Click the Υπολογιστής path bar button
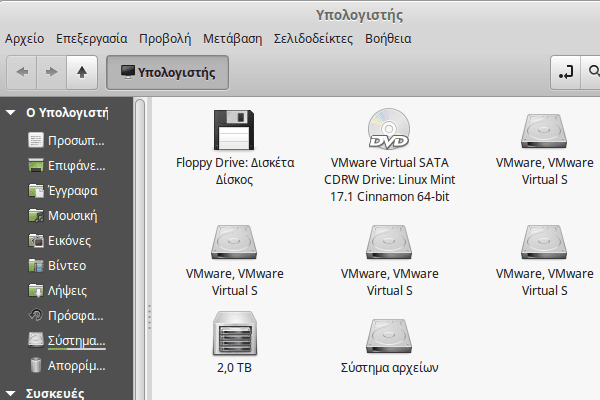Image resolution: width=600 pixels, height=400 pixels. coord(168,72)
